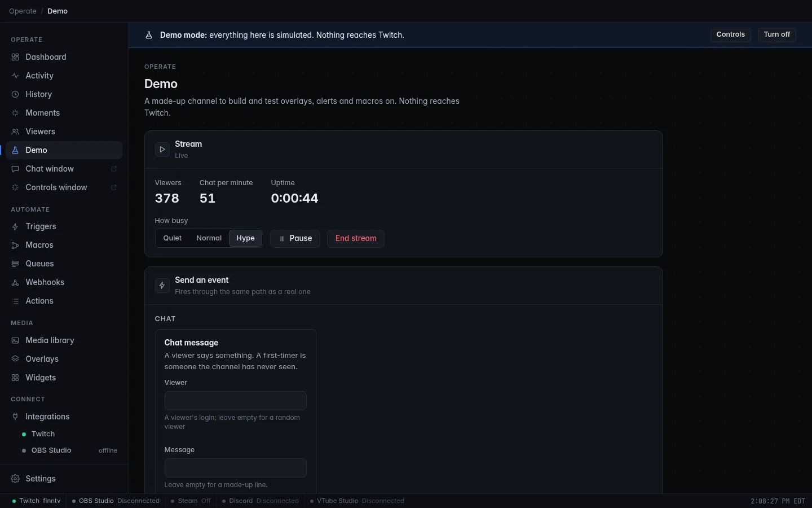Screen dimensions: 812x508
Task: Click the Viewers people icon
Action: [15, 132]
